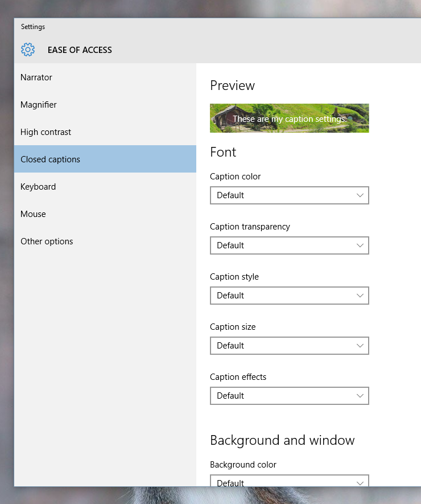421x504 pixels.
Task: Click the caption preview image
Action: pyautogui.click(x=290, y=118)
